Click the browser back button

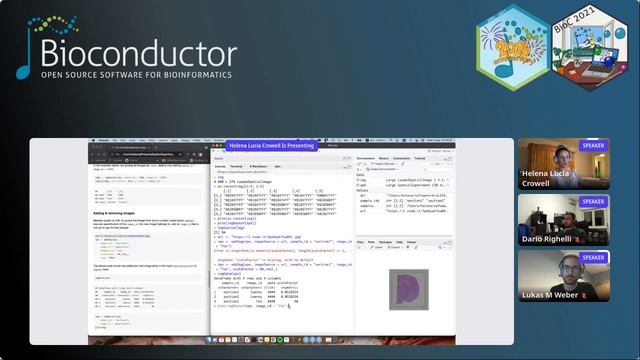92,154
